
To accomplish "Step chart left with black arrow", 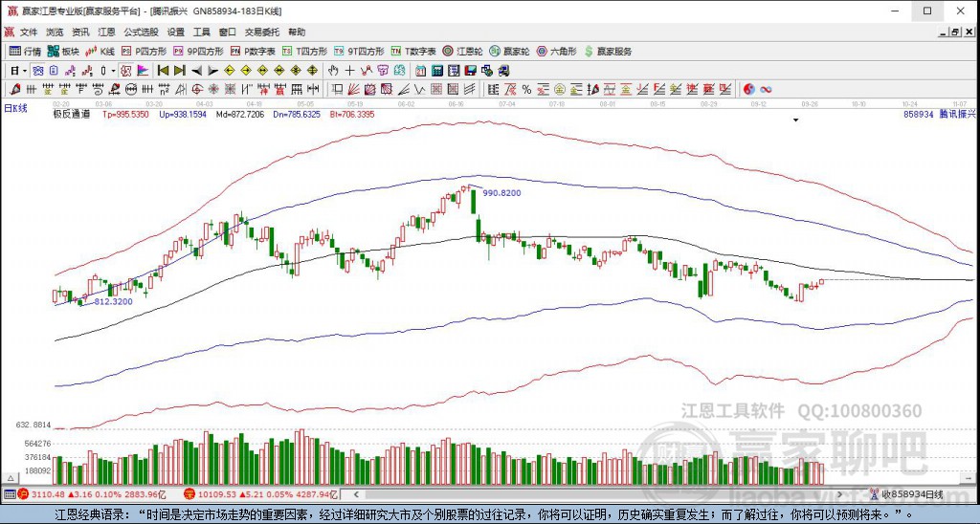I will pos(197,71).
